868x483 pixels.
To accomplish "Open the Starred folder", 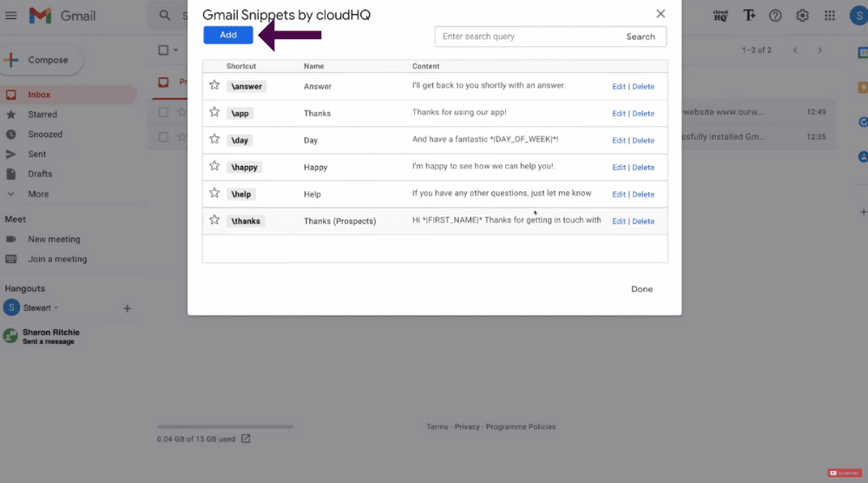I will 42,115.
